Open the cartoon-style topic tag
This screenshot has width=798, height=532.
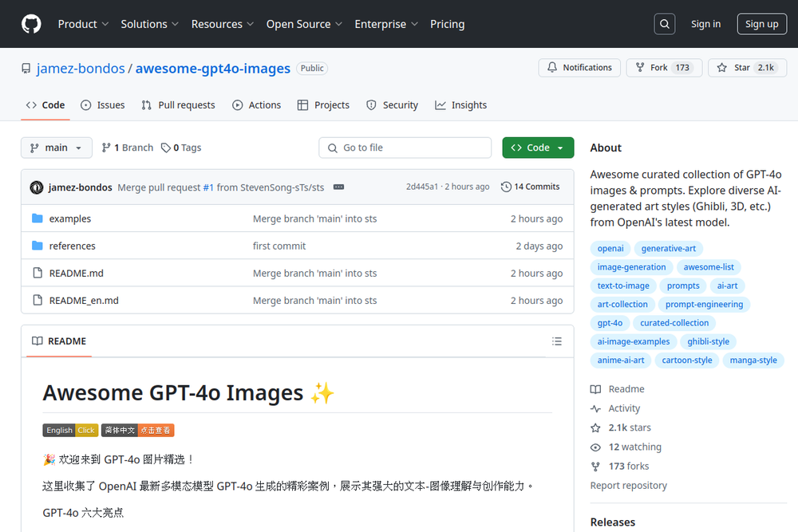[x=687, y=360]
